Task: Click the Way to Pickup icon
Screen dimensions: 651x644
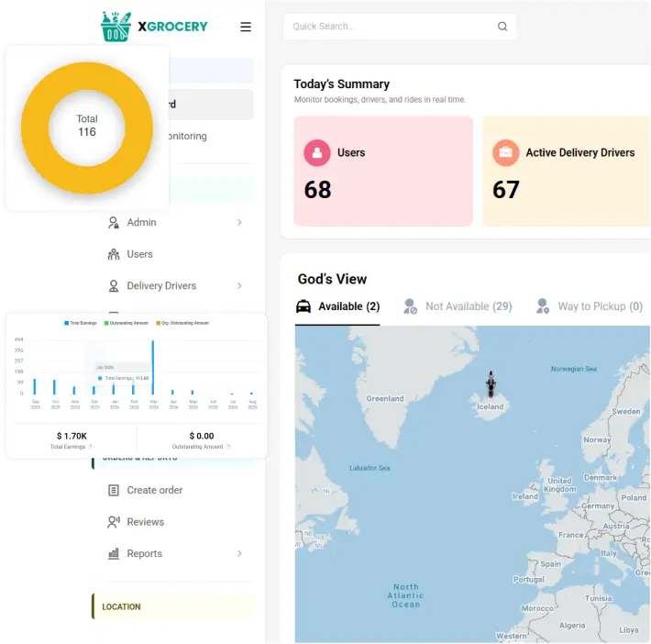Action: pyautogui.click(x=542, y=306)
